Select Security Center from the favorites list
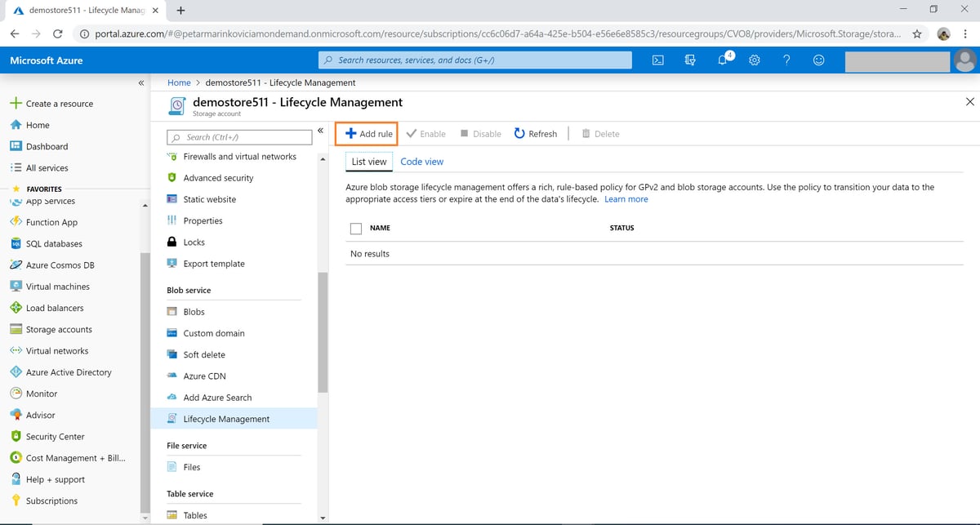 pyautogui.click(x=56, y=436)
